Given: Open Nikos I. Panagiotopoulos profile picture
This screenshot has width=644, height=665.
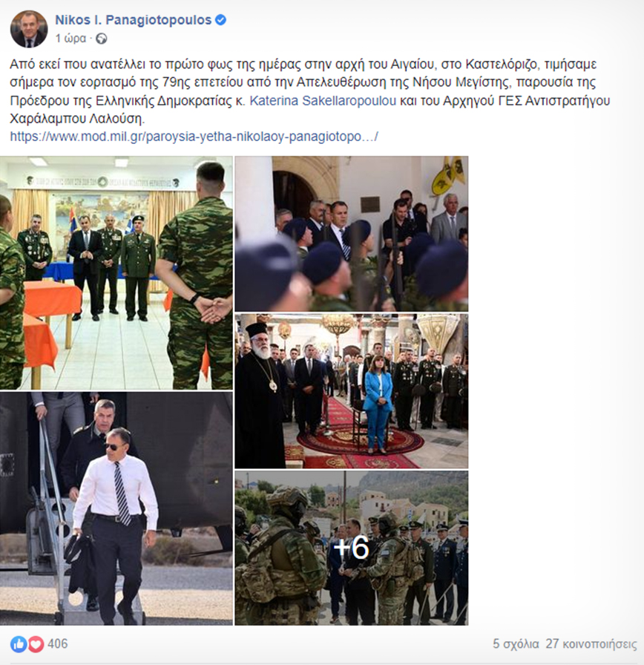Looking at the screenshot, I should pyautogui.click(x=29, y=29).
